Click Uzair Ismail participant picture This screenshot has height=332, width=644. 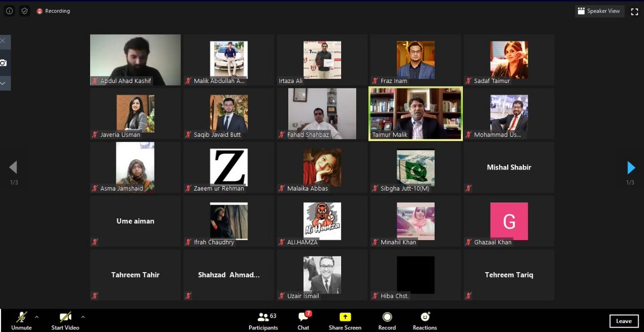tap(322, 275)
